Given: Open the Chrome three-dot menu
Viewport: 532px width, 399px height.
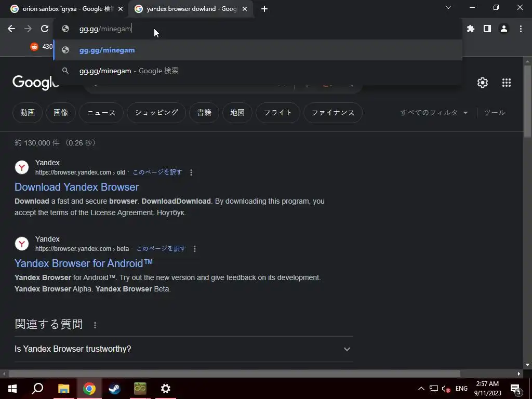Looking at the screenshot, I should point(521,29).
